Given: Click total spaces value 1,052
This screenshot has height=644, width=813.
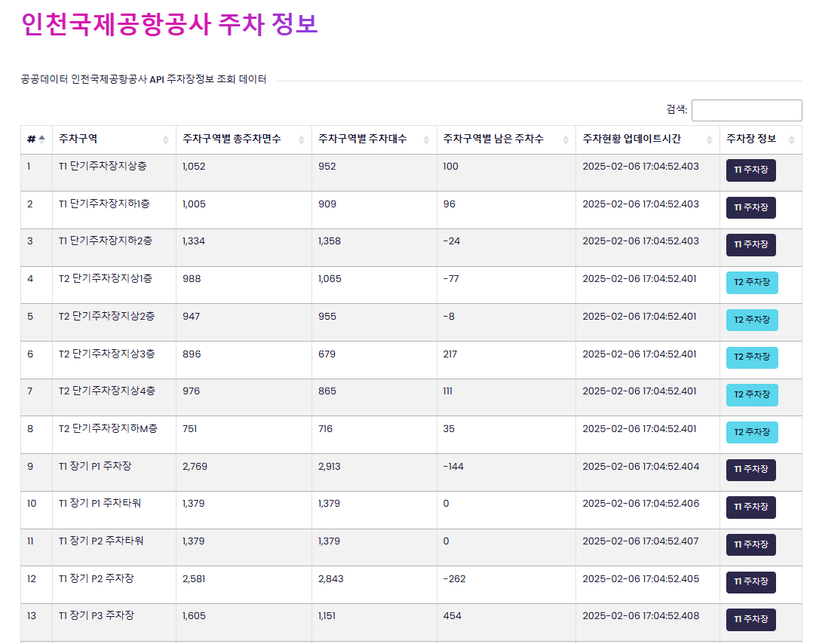Looking at the screenshot, I should point(194,167).
